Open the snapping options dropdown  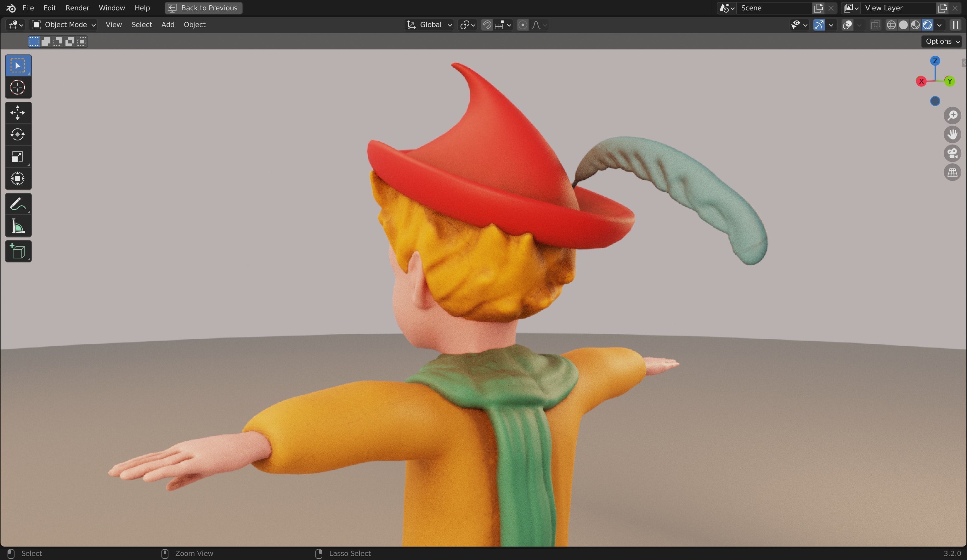tap(503, 25)
